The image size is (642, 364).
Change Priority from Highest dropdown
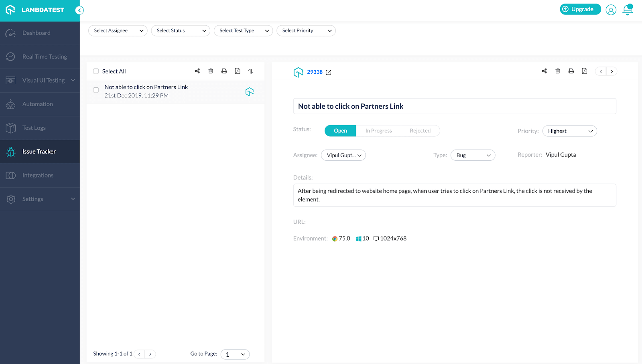click(x=569, y=131)
